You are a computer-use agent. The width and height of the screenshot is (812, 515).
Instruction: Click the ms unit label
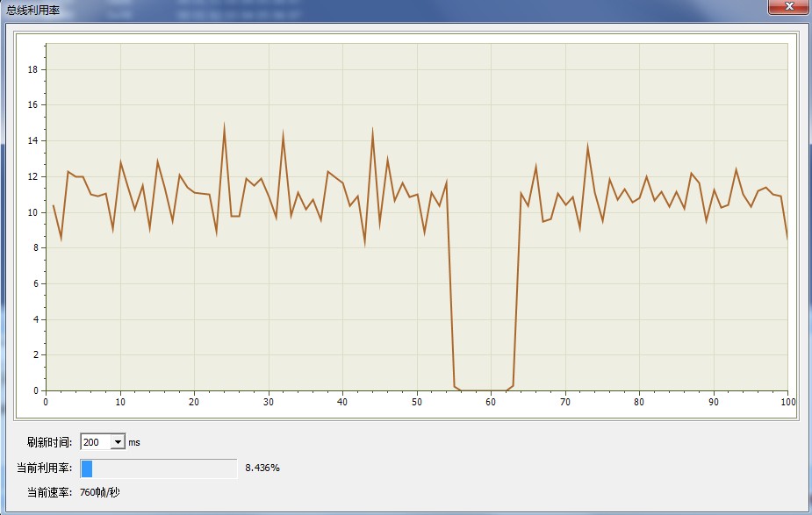(134, 442)
